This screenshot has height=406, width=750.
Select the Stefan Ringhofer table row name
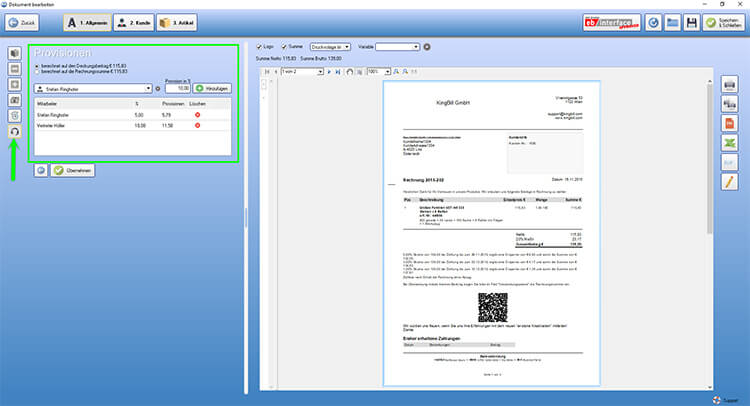(53, 115)
